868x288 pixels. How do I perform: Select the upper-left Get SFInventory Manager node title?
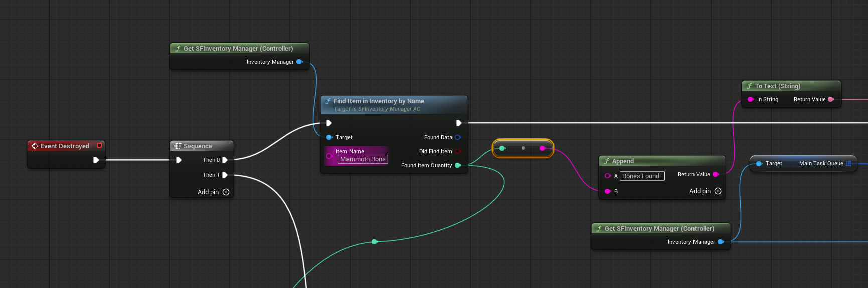(x=238, y=49)
